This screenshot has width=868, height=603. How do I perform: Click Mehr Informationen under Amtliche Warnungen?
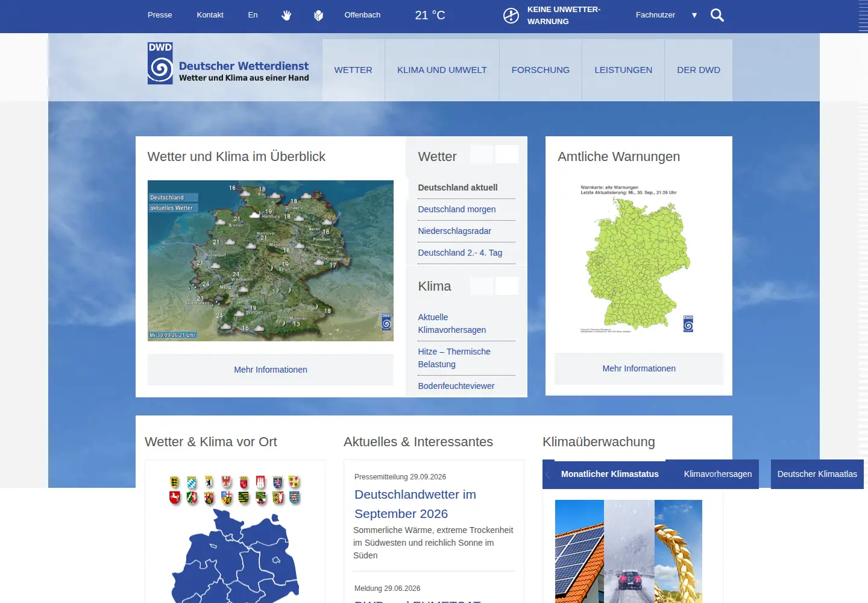[x=639, y=368]
